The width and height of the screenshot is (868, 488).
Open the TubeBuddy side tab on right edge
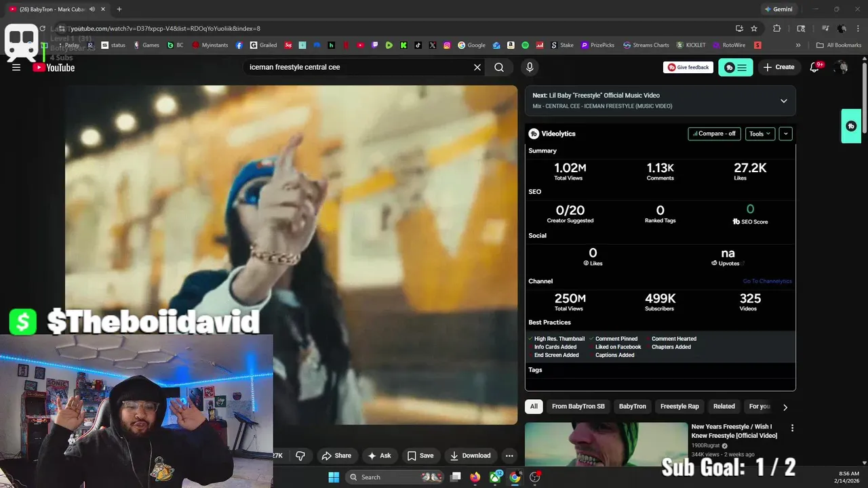(x=851, y=126)
